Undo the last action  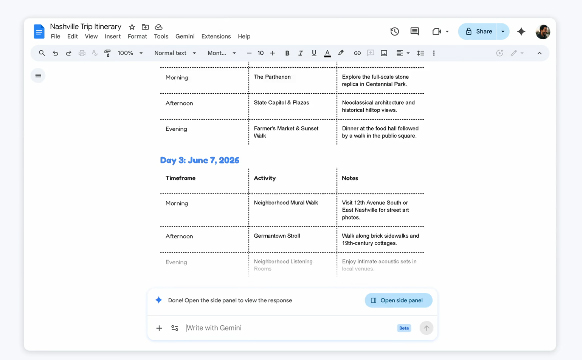tap(55, 53)
